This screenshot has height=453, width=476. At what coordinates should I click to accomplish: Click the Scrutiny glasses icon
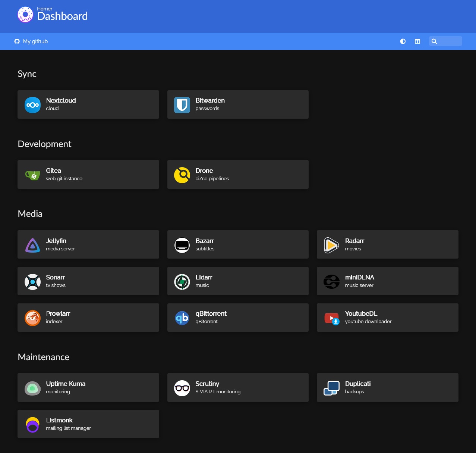click(x=182, y=388)
